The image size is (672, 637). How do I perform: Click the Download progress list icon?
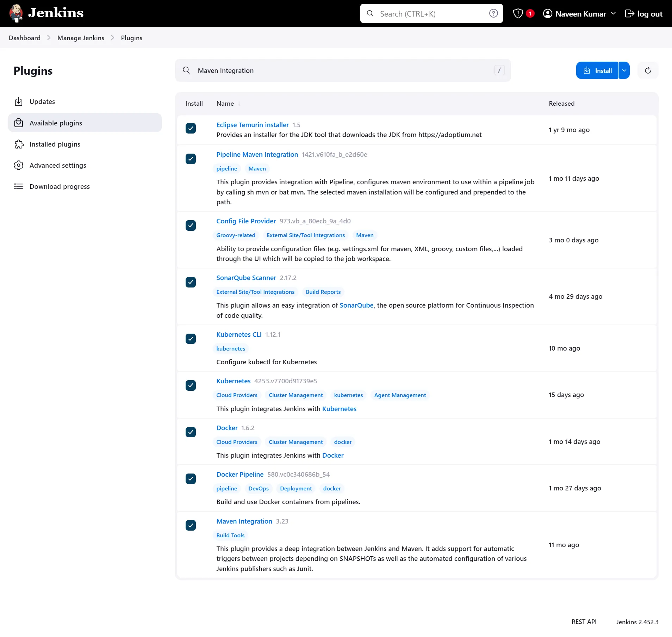tap(19, 186)
